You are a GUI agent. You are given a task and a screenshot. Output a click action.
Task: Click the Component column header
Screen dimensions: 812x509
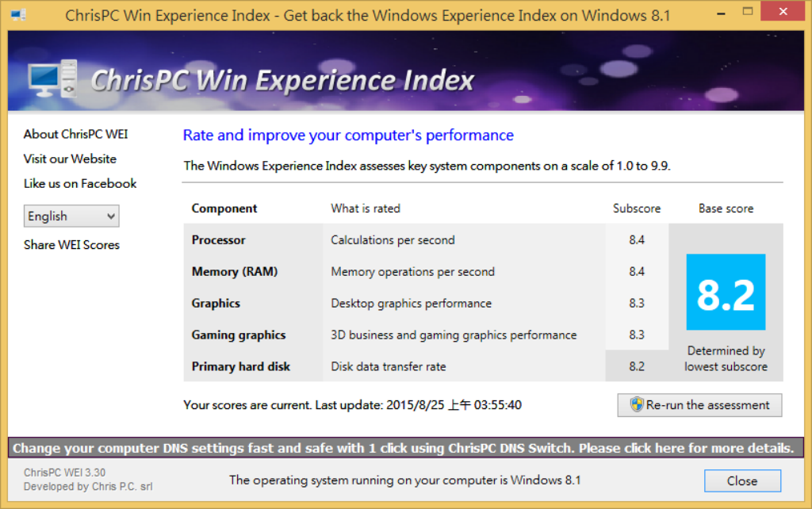[x=224, y=209]
